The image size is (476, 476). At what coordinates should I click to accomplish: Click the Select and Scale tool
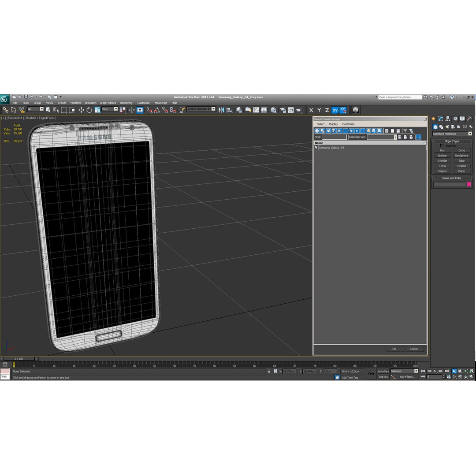click(97, 110)
